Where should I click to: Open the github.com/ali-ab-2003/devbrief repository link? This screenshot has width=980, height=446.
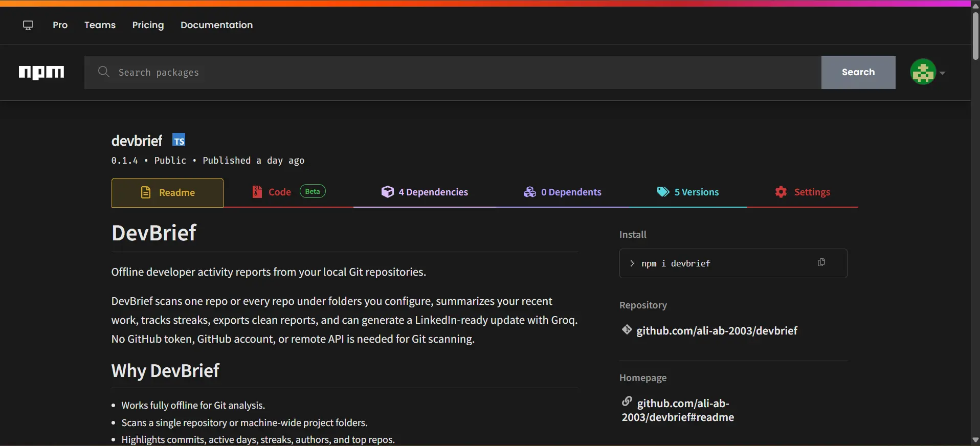(717, 331)
